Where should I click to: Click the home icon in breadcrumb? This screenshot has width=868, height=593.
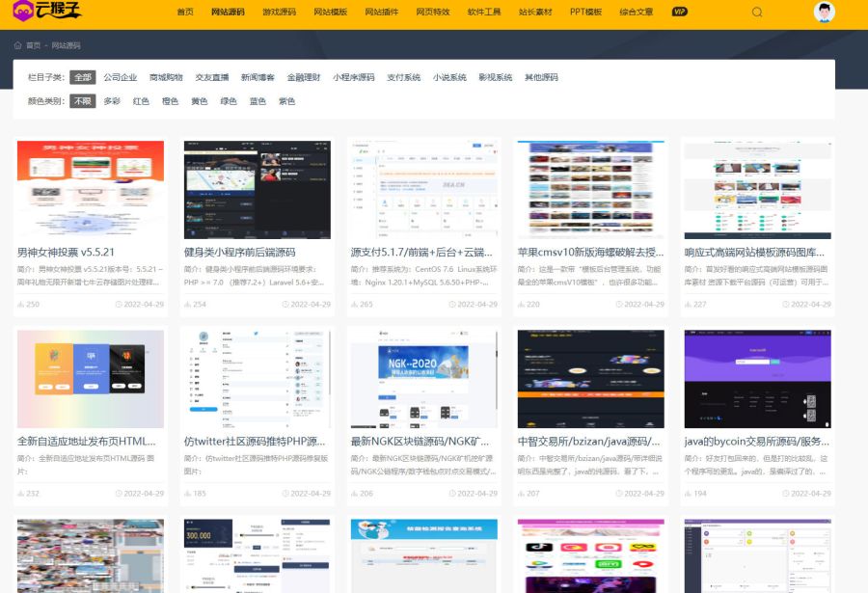(x=18, y=45)
